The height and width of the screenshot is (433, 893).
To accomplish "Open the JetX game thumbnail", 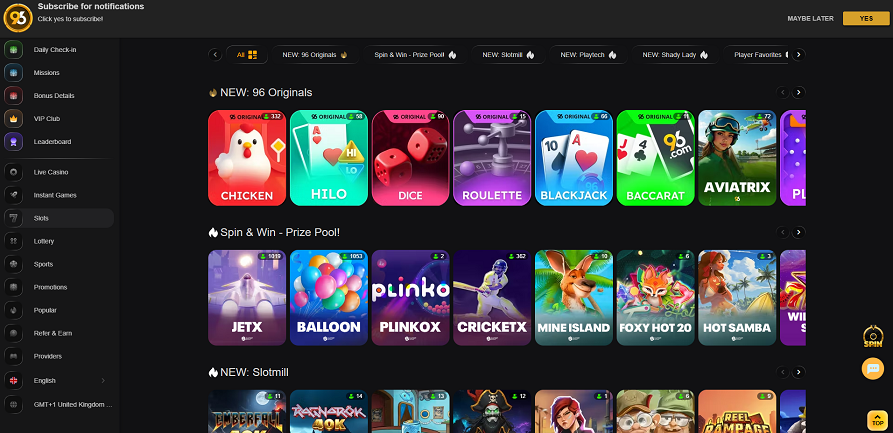I will tap(247, 298).
